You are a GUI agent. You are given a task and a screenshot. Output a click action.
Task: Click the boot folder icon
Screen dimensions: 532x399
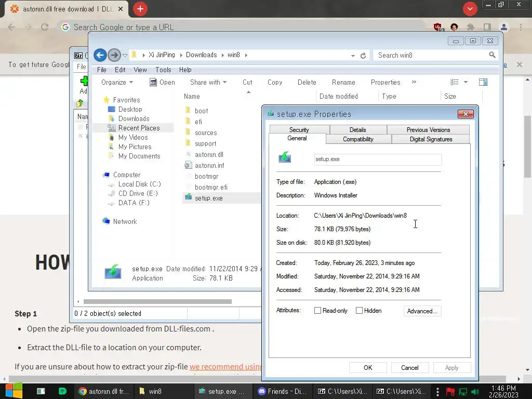pos(188,110)
